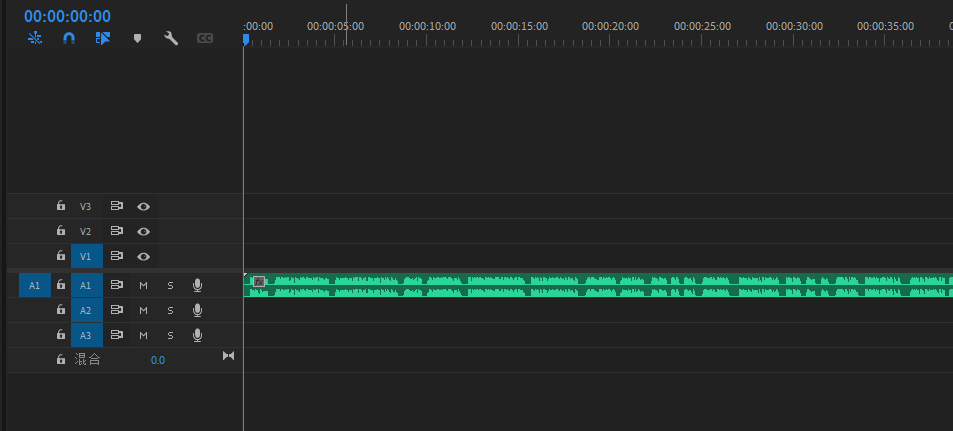Lock video track V2 with the padlock
This screenshot has width=953, height=431.
click(61, 231)
